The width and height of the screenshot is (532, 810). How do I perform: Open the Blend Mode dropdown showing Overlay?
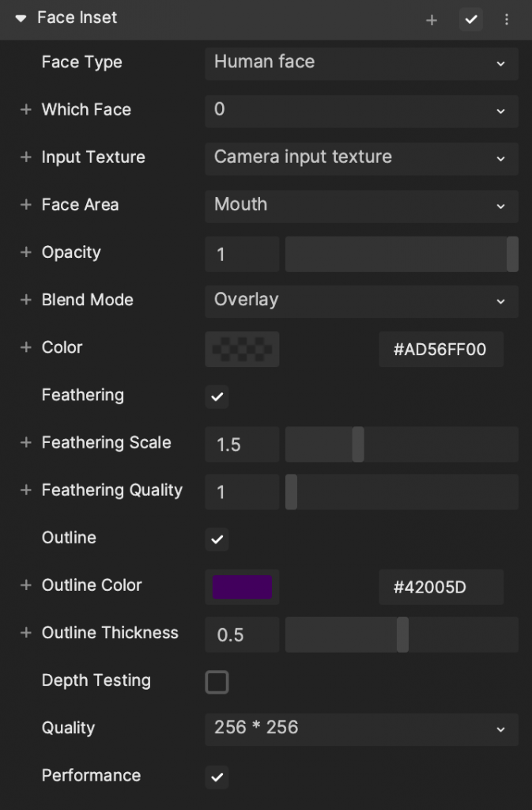[361, 301]
